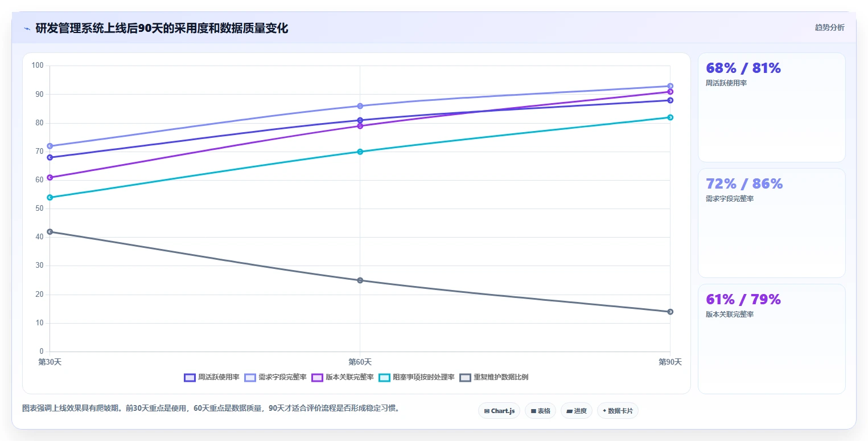Click the y-axis value 50
This screenshot has width=868, height=441.
pos(39,209)
